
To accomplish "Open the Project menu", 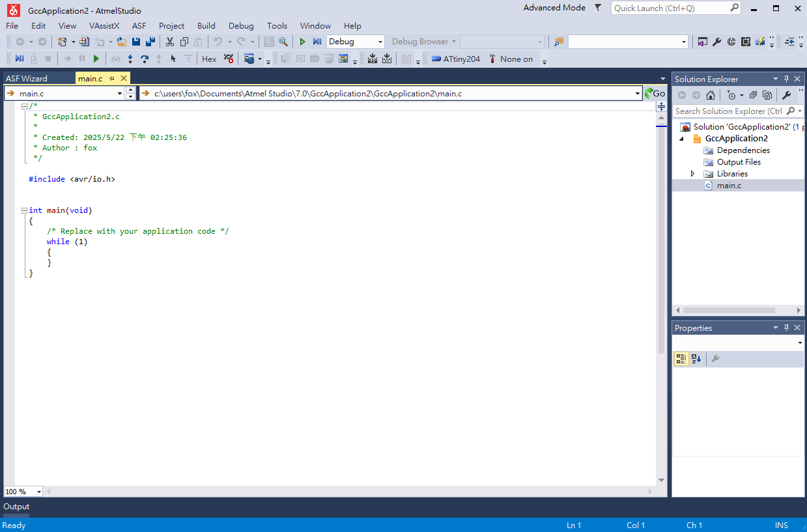I will [x=171, y=26].
